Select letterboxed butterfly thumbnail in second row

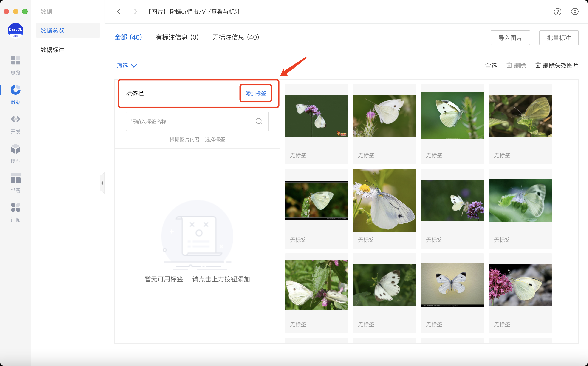316,200
